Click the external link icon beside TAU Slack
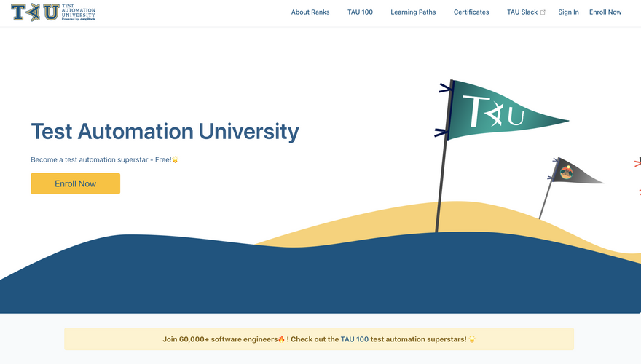The height and width of the screenshot is (364, 641). 543,12
